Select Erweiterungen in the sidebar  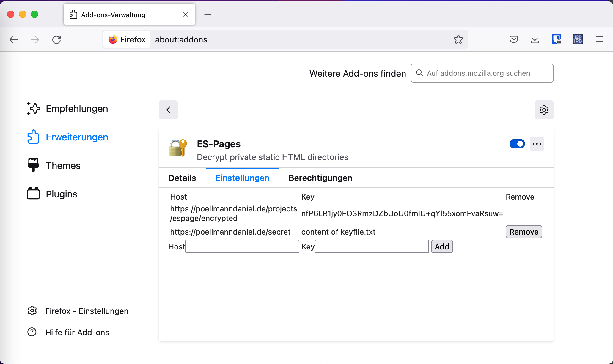point(67,137)
